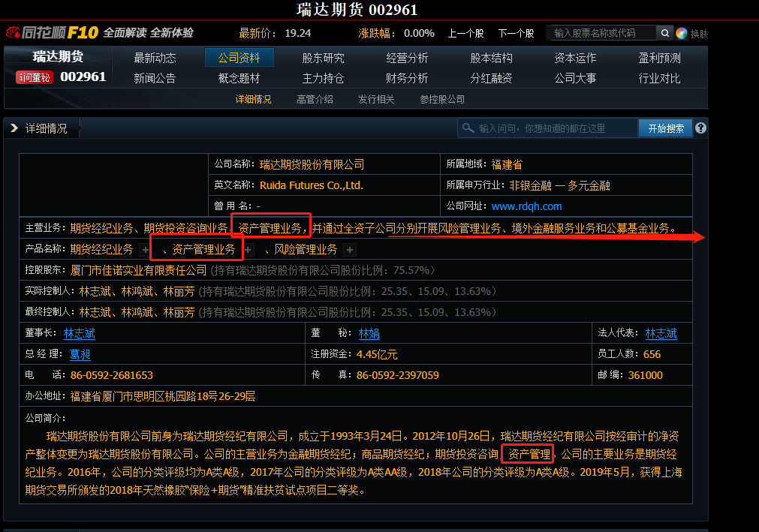Open the 主力持仓 menu

pos(323,78)
